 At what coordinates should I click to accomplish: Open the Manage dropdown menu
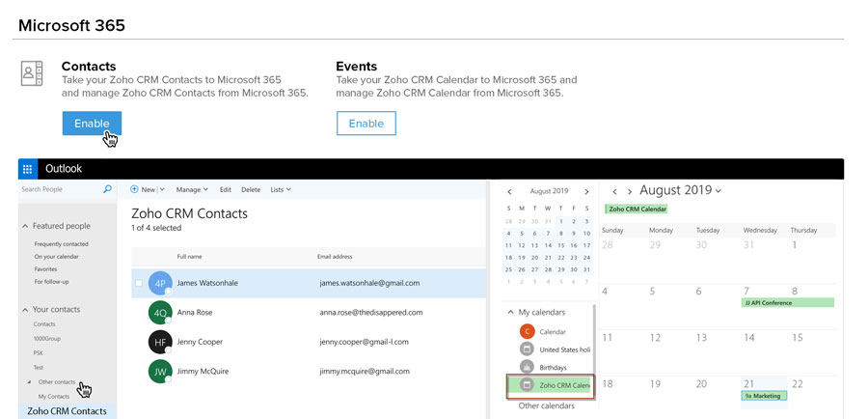pyautogui.click(x=193, y=190)
